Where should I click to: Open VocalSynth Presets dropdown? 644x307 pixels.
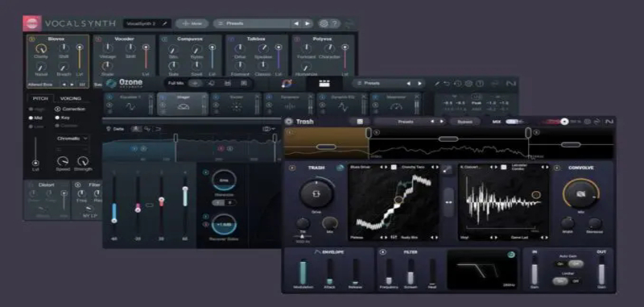(x=252, y=23)
